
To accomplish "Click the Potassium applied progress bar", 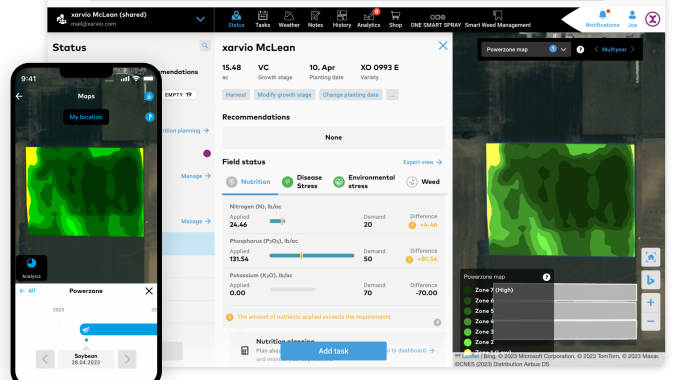I will (292, 290).
